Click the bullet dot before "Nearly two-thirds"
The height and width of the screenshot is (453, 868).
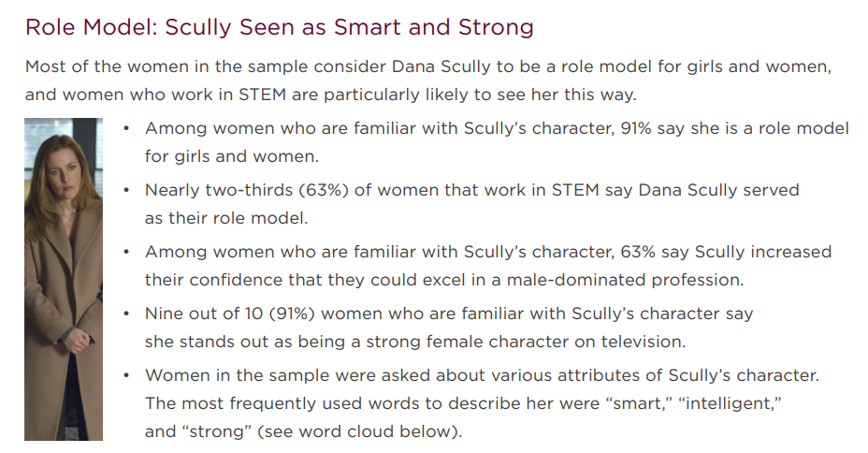point(127,190)
